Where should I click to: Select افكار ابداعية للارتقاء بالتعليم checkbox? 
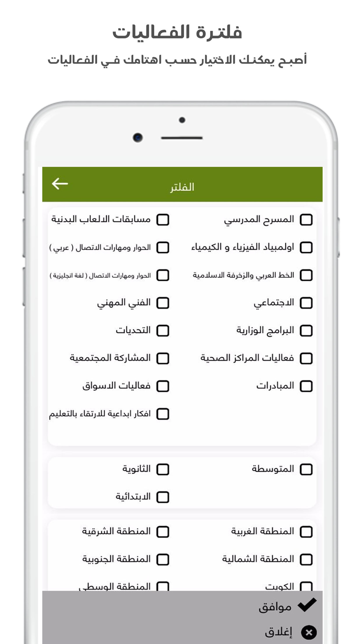163,414
